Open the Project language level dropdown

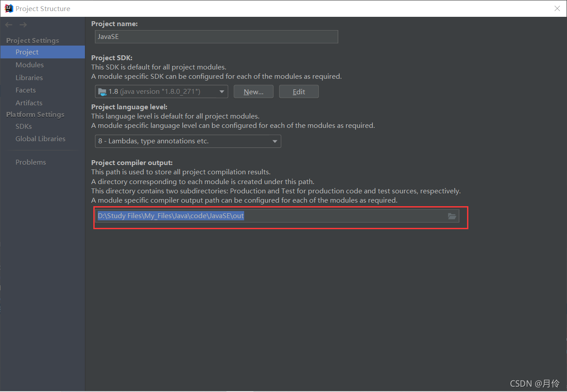[x=188, y=141]
